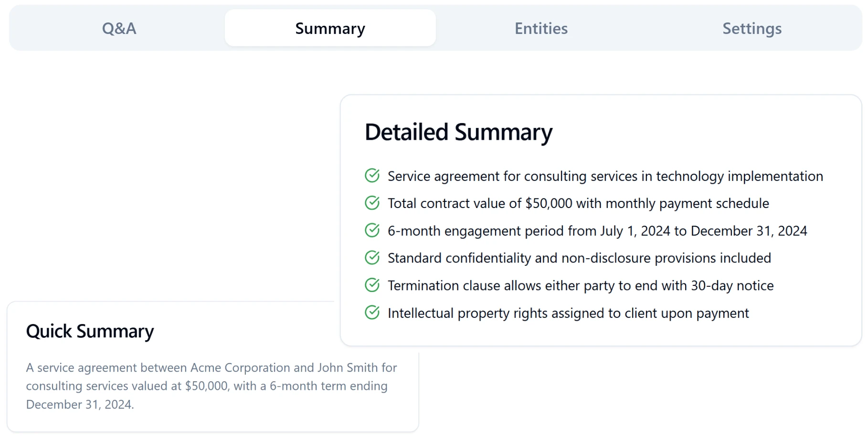
Task: Switch to the Q&A tab
Action: (118, 28)
